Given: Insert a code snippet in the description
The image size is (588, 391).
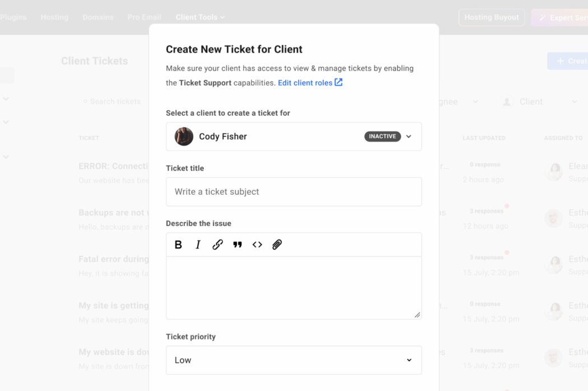Looking at the screenshot, I should click(x=257, y=244).
